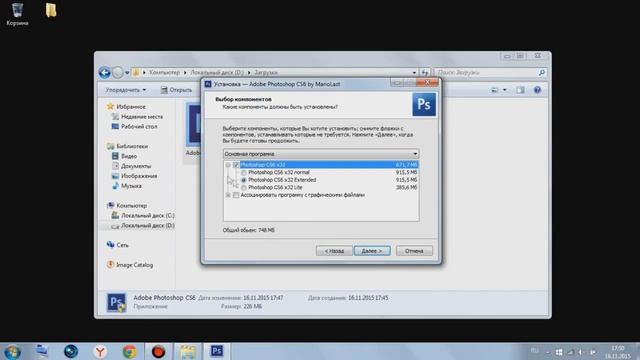
Task: Click the Explorer forward arrow button
Action: (x=118, y=73)
